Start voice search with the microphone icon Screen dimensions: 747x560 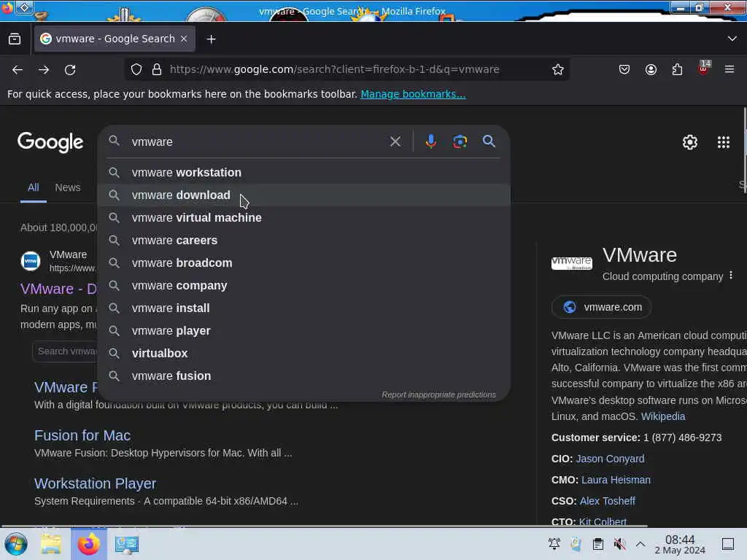430,141
